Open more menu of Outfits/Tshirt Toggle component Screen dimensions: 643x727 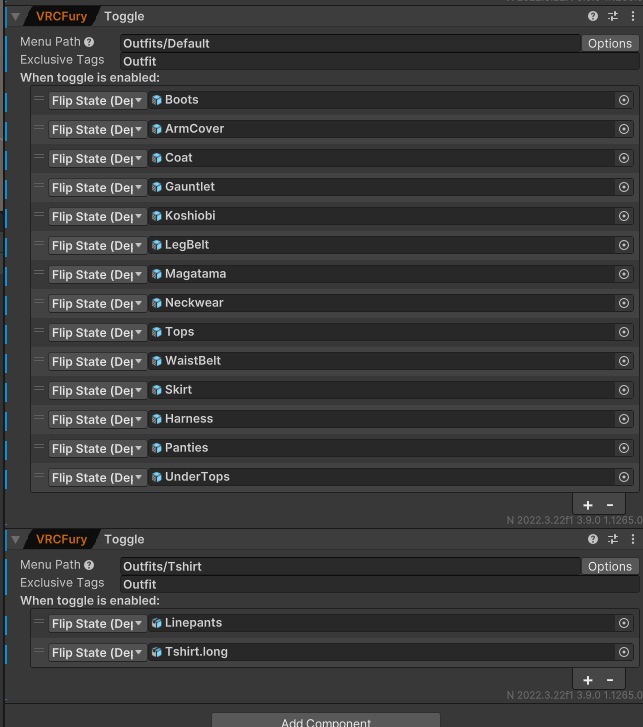pos(633,539)
